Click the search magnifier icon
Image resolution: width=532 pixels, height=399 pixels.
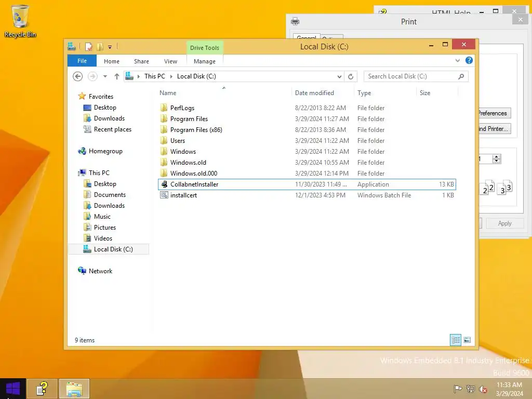(461, 76)
